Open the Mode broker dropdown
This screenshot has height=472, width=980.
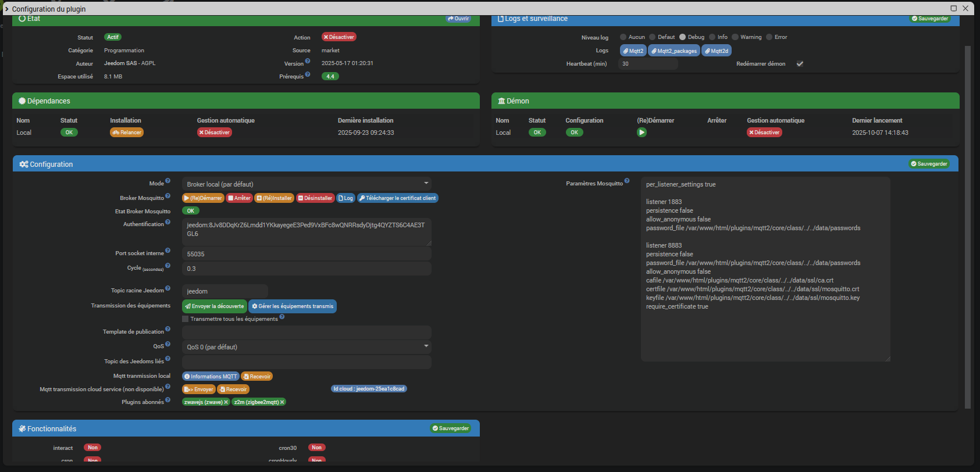307,184
